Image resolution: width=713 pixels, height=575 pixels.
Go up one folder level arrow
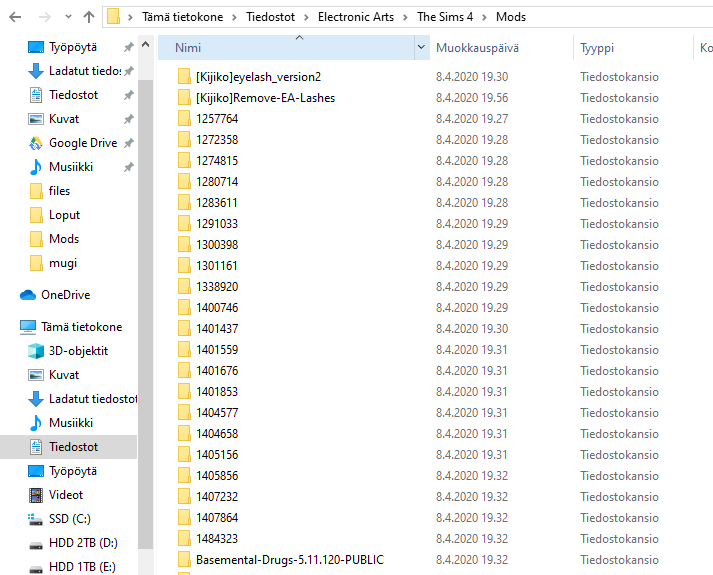coord(89,17)
